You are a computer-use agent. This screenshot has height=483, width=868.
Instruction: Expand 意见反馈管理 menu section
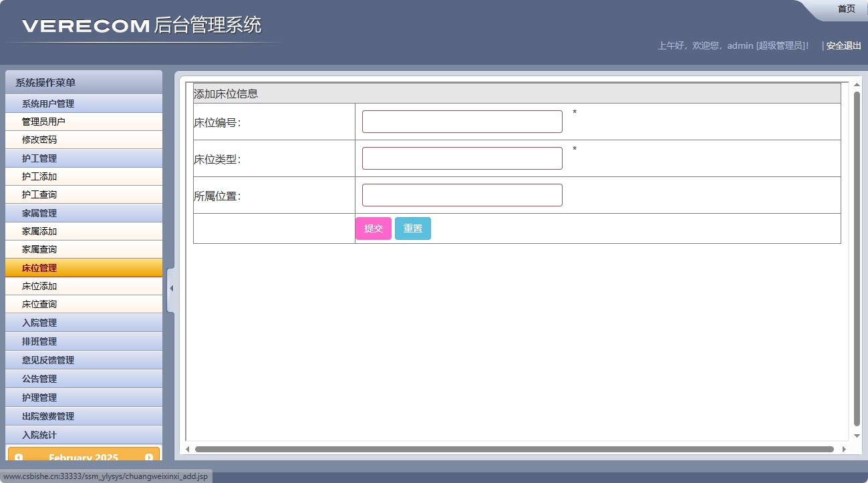coord(84,360)
